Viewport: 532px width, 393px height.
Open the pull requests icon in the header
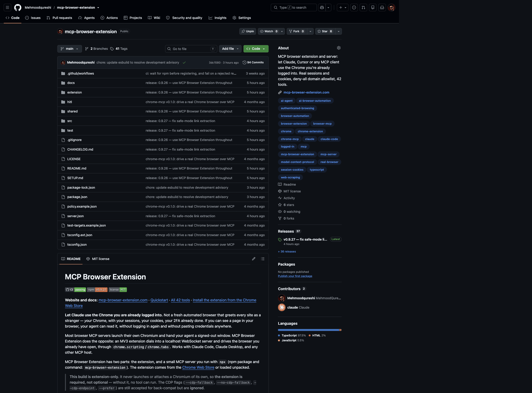[x=363, y=7]
